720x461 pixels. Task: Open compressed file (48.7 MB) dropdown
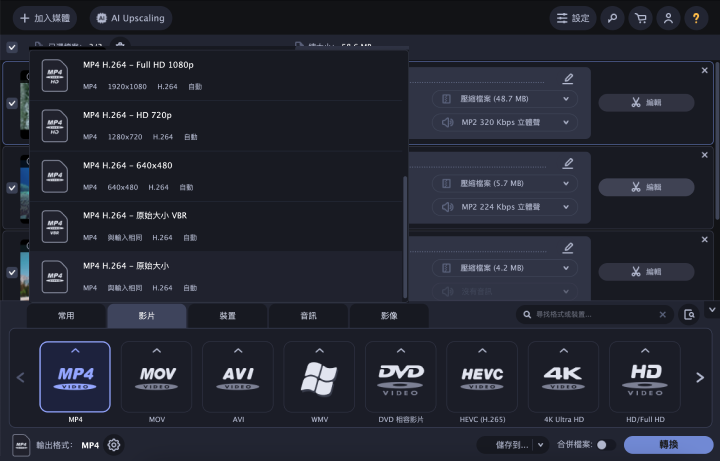(505, 99)
